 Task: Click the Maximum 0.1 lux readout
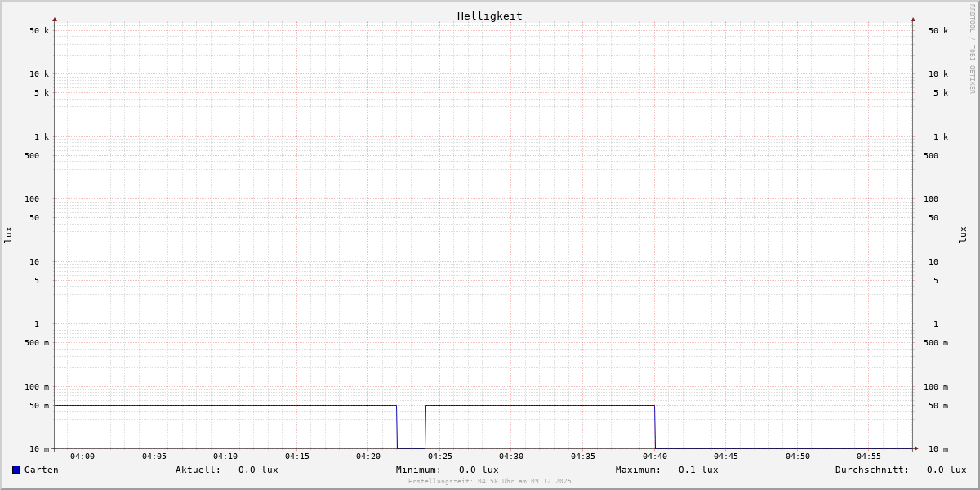(x=697, y=470)
